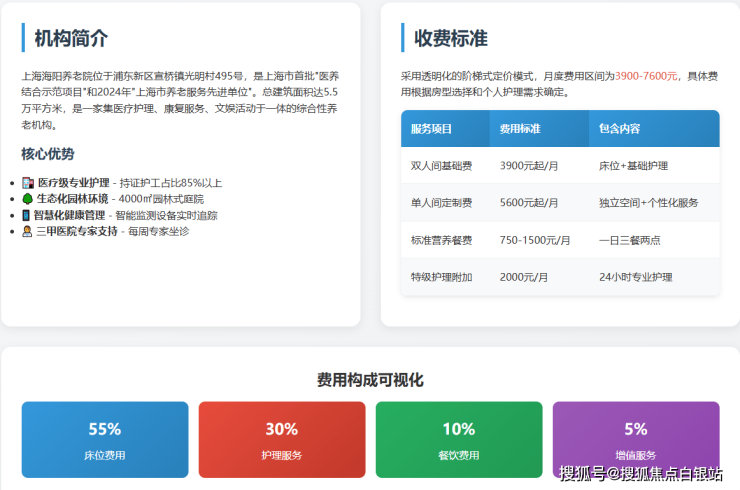Click the doctor icon beside 三甲医院专家支持
This screenshot has width=740, height=490.
click(27, 231)
